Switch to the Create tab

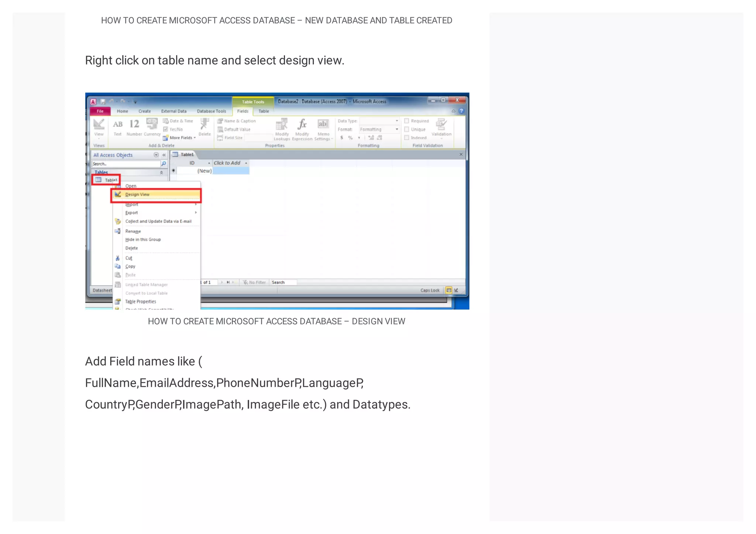(144, 111)
